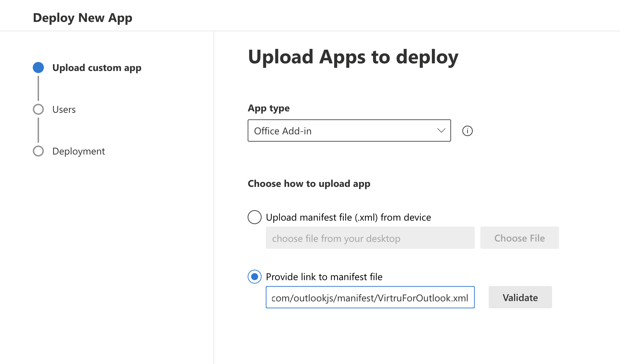Click the choose file from desktop field
The height and width of the screenshot is (364, 620).
(x=370, y=238)
